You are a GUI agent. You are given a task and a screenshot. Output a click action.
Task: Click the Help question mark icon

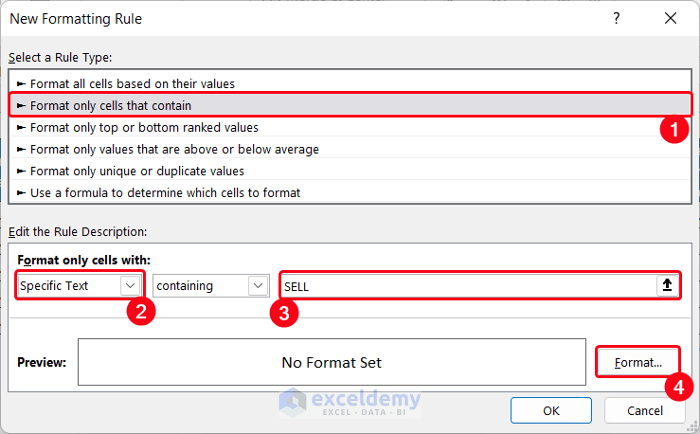pos(615,19)
